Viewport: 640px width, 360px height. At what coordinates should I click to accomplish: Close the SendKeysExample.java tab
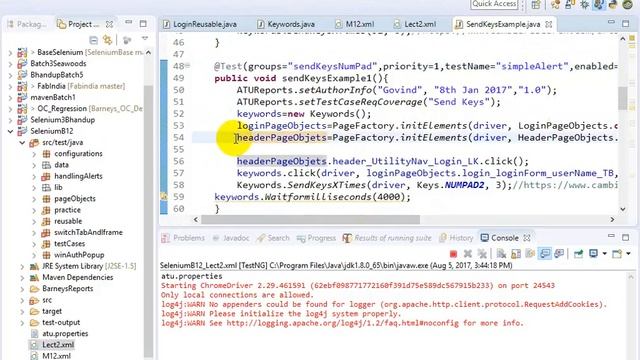tap(549, 24)
